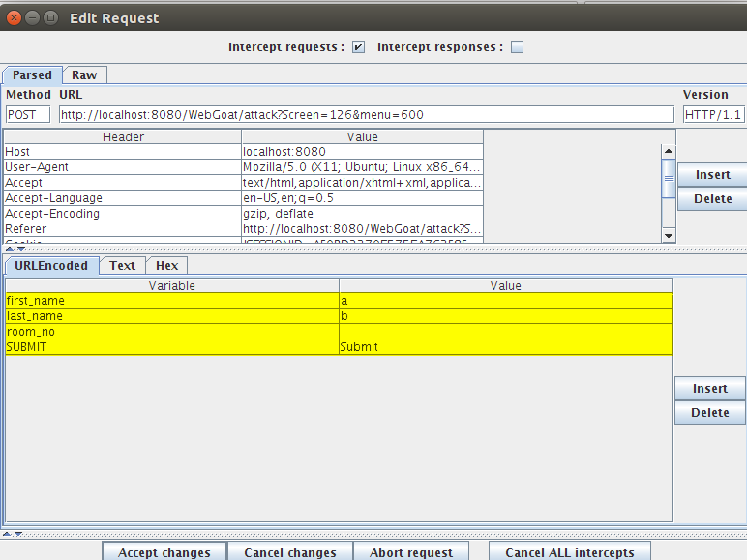Screen dimensions: 747x560
Task: Select the URLEncoded tab
Action: point(51,266)
